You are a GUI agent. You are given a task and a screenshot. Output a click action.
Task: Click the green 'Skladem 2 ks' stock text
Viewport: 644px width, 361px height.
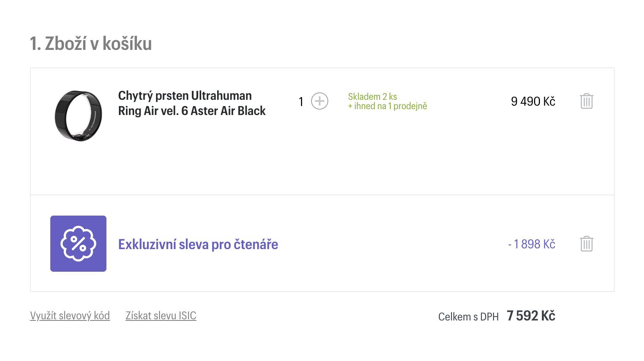(x=372, y=96)
